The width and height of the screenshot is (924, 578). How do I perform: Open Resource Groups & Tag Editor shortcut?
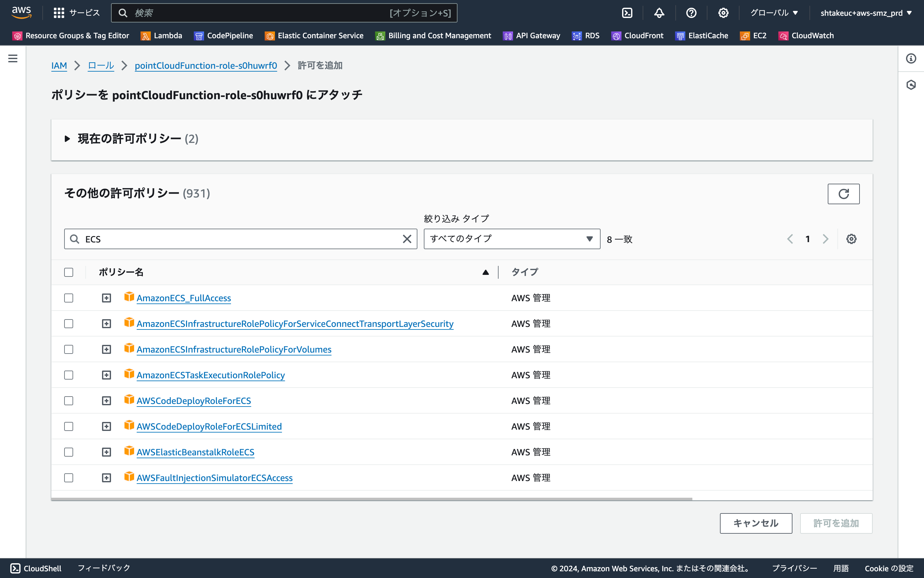click(x=71, y=36)
